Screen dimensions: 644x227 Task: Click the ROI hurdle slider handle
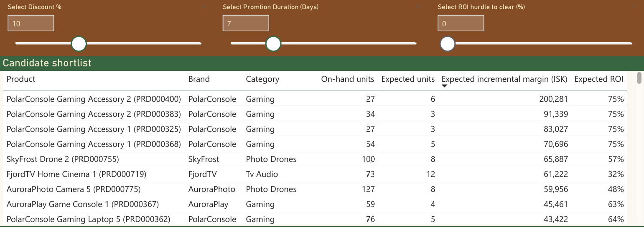click(447, 43)
